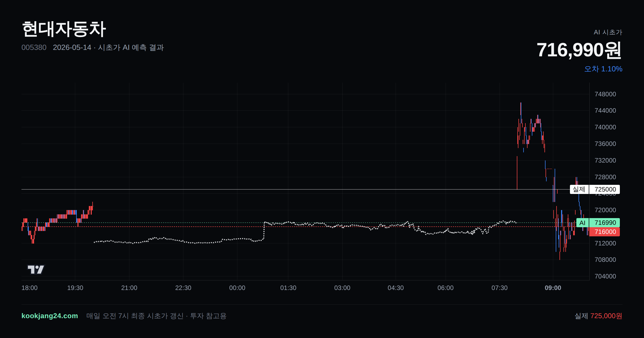Screen dimensions: 644x338
Task: Click the 06:00 time label
Action: click(x=446, y=288)
